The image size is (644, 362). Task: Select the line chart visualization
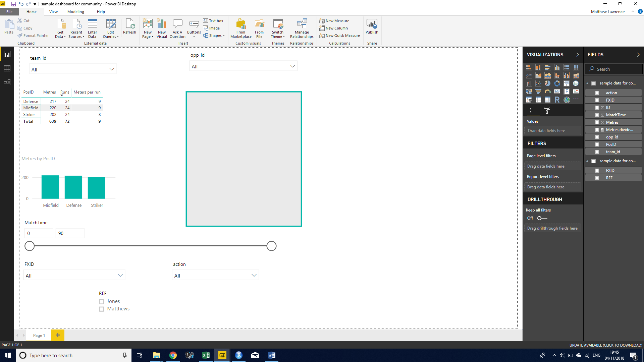[x=529, y=75]
